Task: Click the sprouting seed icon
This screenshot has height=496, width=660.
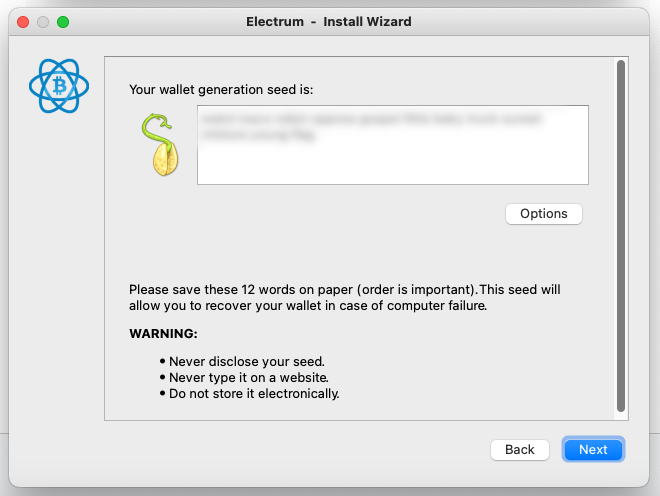Action: coord(160,144)
